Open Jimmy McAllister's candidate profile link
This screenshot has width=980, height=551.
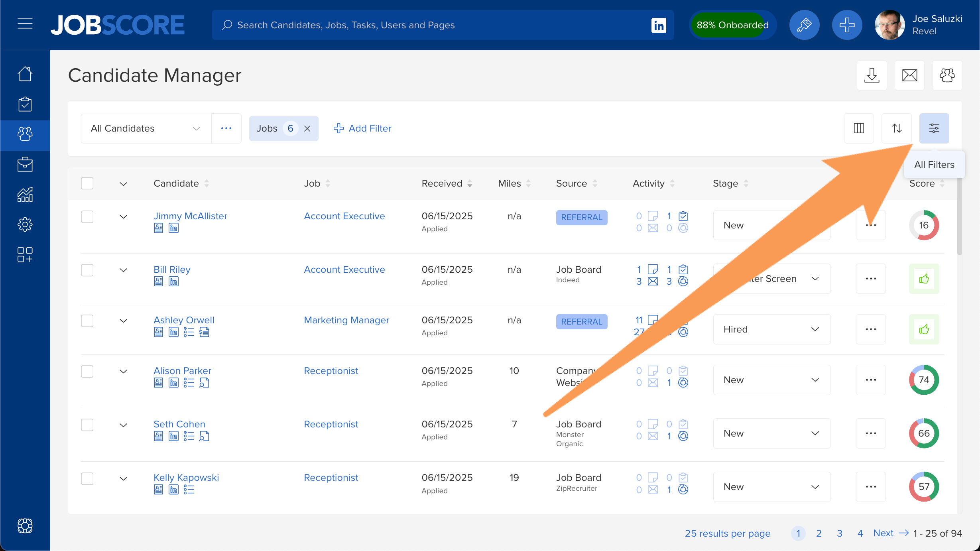[190, 216]
